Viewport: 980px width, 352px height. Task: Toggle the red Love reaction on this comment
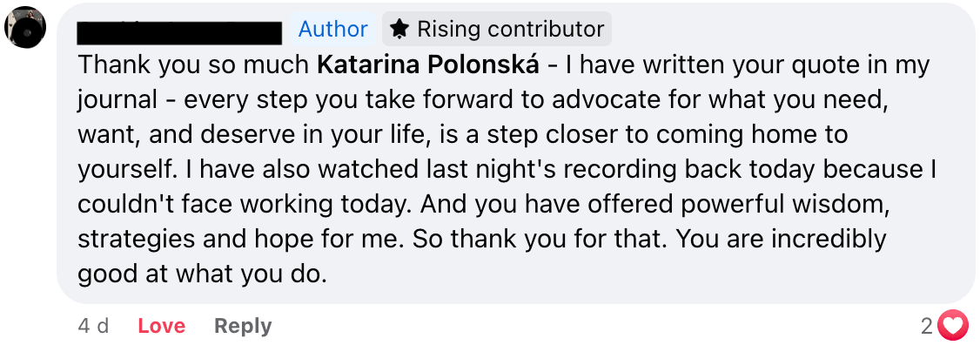(161, 326)
